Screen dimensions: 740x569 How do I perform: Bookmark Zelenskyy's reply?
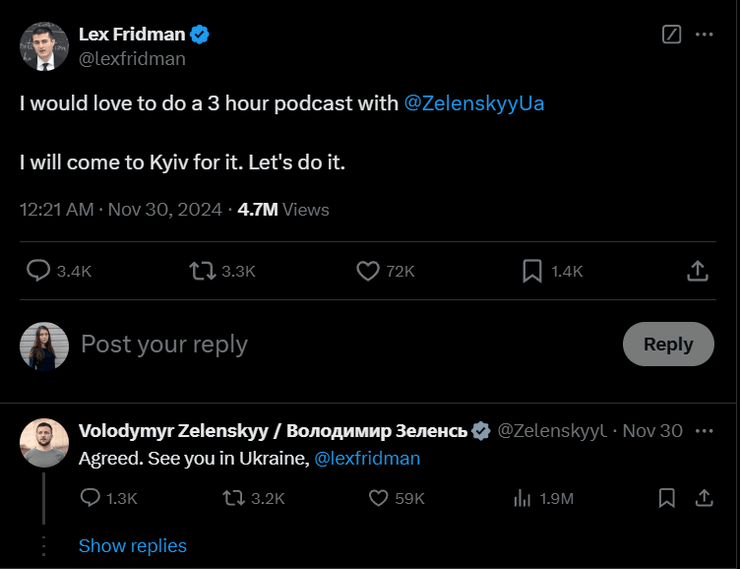coord(667,497)
